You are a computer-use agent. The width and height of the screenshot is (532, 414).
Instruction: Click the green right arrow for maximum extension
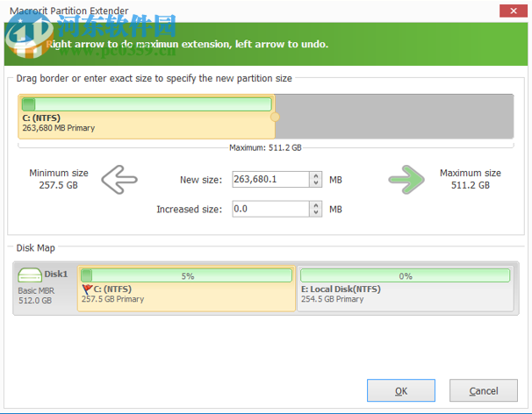[406, 180]
